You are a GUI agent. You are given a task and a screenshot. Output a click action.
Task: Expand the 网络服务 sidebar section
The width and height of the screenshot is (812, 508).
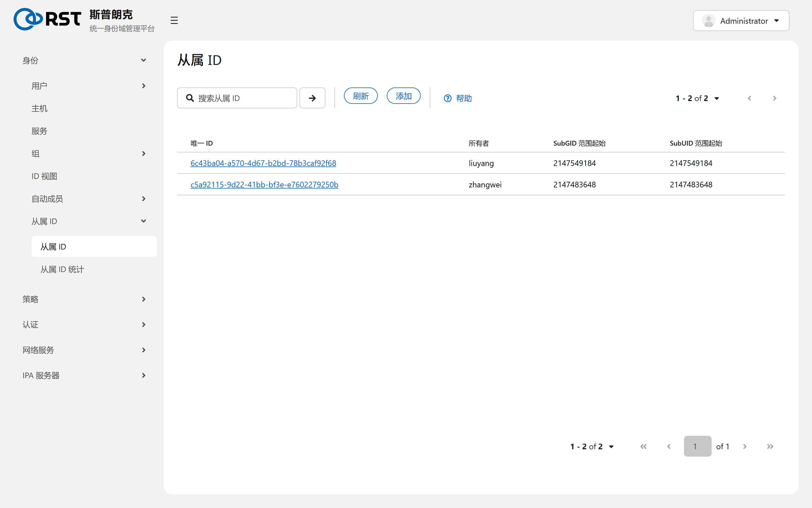click(x=85, y=350)
